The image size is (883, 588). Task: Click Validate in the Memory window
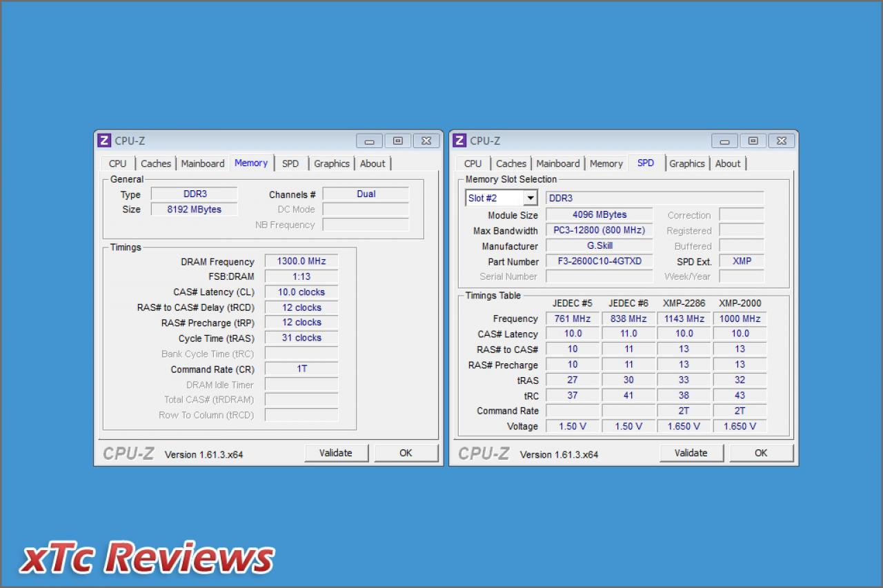point(336,453)
